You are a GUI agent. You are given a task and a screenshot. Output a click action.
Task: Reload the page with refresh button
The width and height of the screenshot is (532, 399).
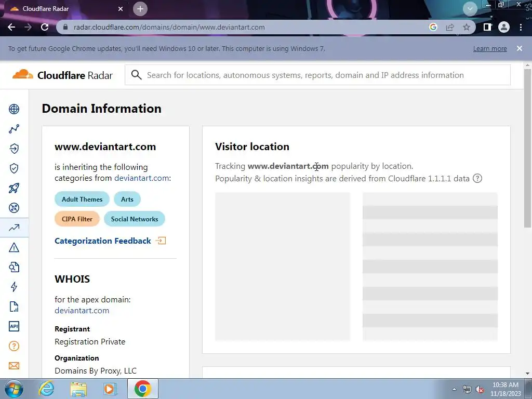(45, 27)
